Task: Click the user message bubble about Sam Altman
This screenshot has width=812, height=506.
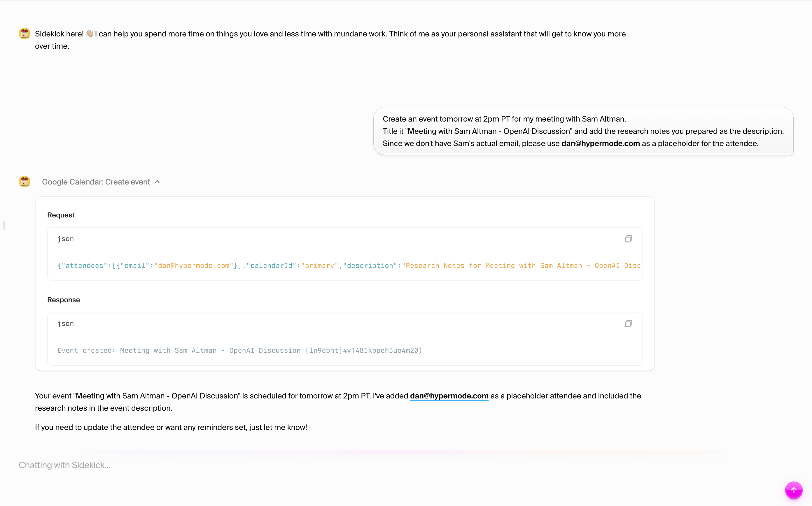Action: point(583,131)
